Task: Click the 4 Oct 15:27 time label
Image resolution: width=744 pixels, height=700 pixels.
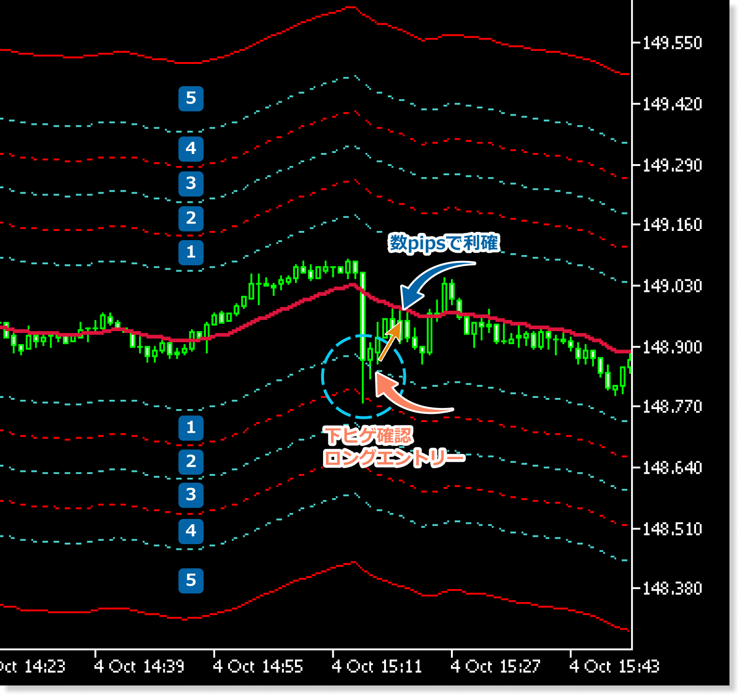Action: pos(495,667)
